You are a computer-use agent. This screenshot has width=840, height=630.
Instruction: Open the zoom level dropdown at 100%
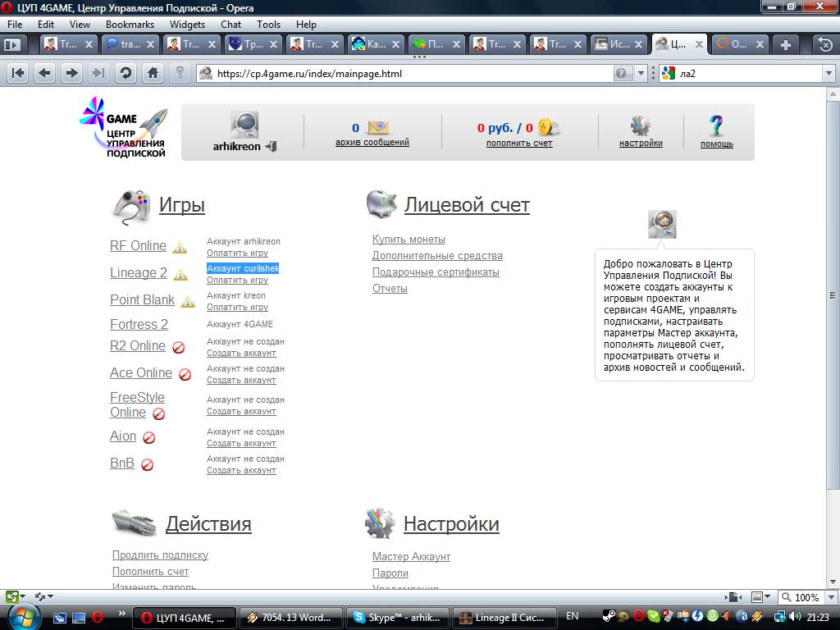(x=832, y=597)
